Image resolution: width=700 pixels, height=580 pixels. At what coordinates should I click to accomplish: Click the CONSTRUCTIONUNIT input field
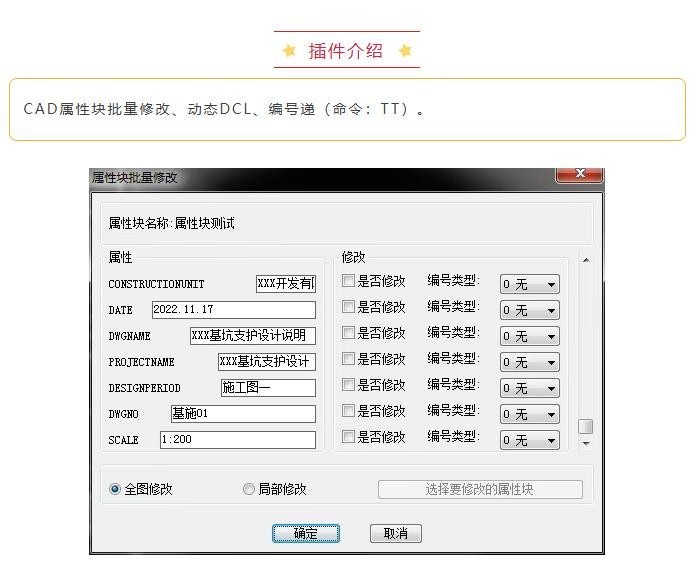point(286,284)
